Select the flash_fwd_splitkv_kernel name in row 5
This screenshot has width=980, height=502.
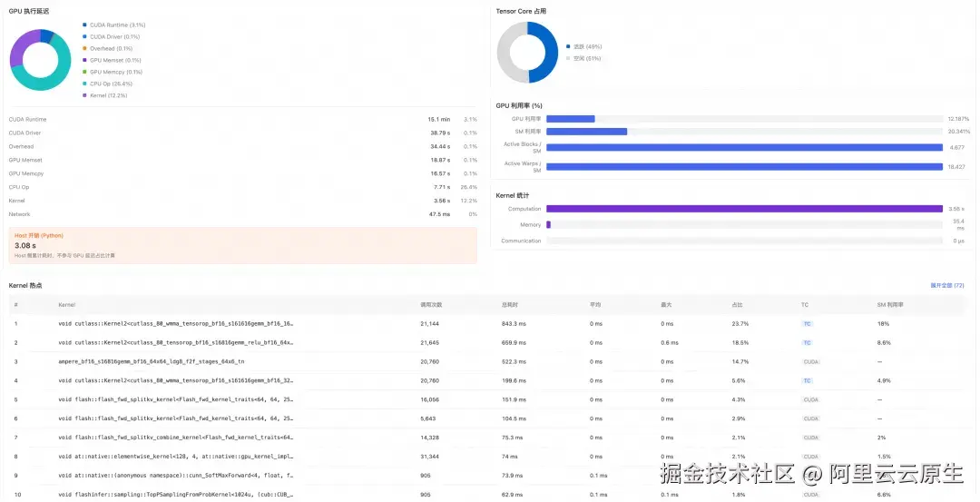coord(176,399)
